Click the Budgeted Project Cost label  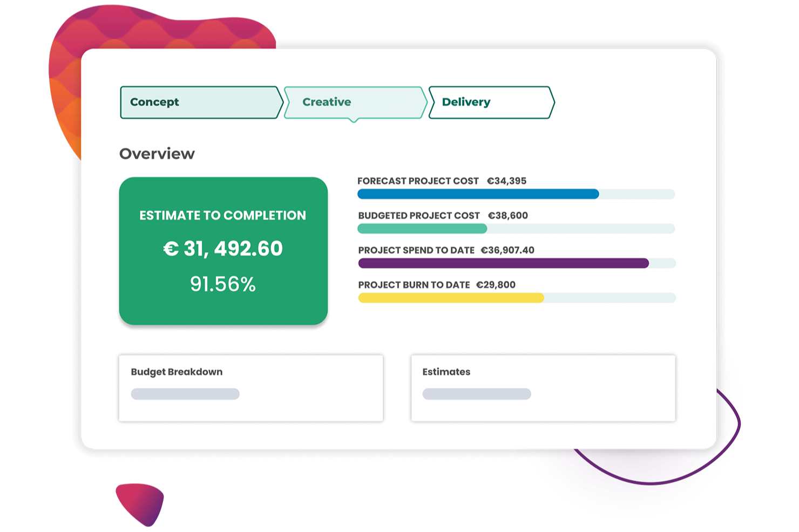(419, 215)
